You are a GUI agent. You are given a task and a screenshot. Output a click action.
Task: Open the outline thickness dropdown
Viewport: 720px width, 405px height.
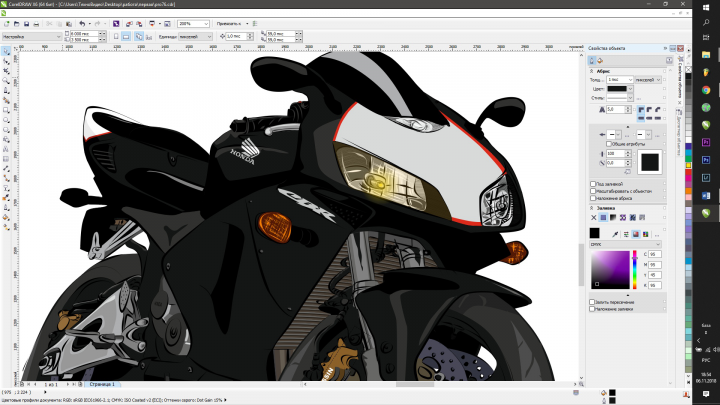pyautogui.click(x=630, y=79)
